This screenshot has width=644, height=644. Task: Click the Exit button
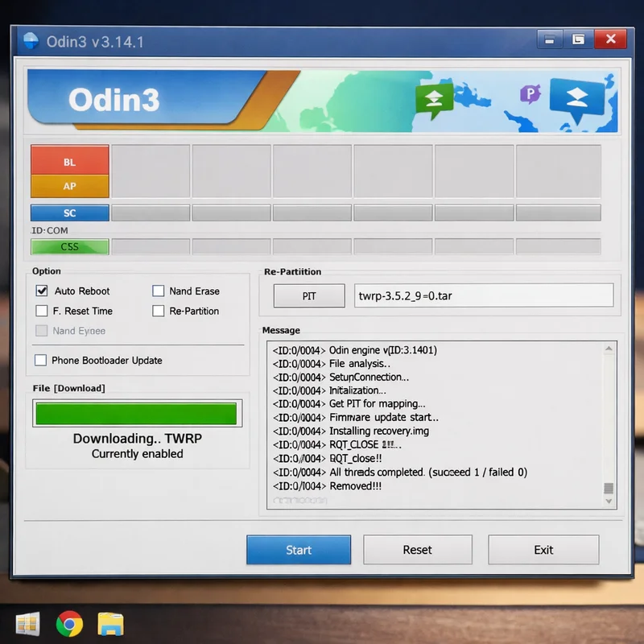coord(543,550)
